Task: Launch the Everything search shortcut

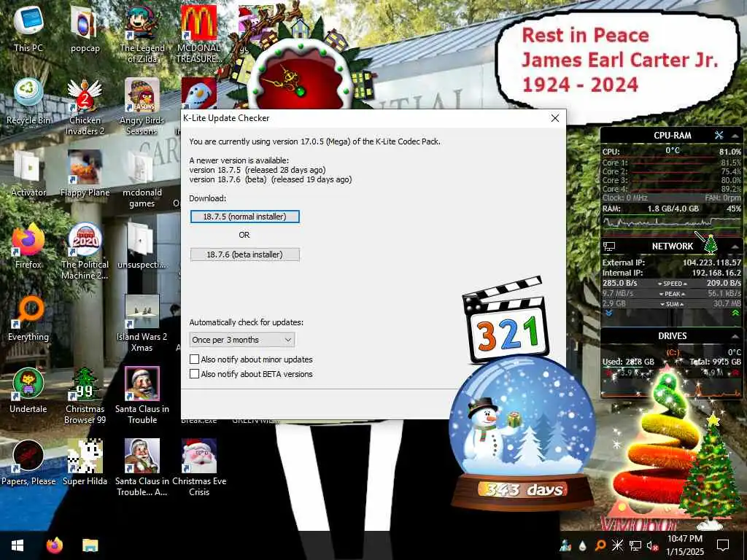Action: click(x=28, y=318)
